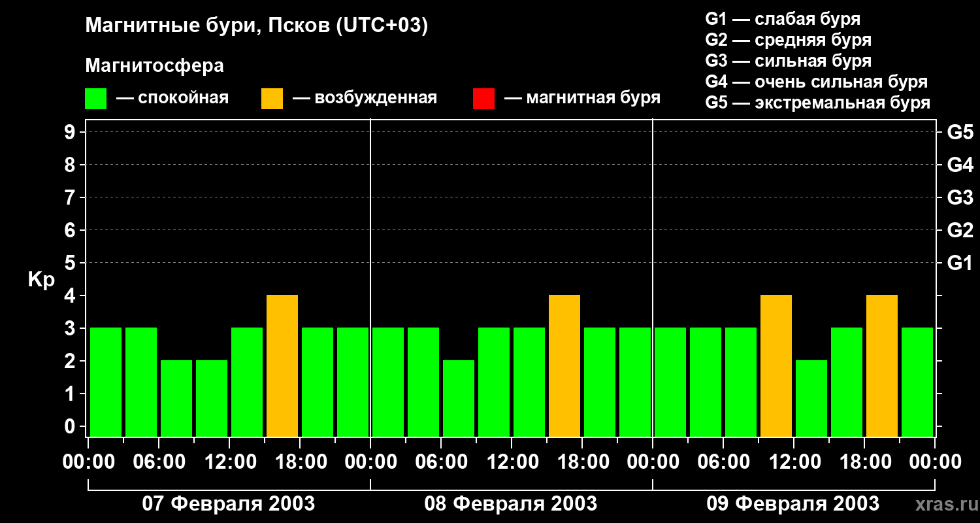Click the 07 Февраля 2003 date label

(229, 504)
